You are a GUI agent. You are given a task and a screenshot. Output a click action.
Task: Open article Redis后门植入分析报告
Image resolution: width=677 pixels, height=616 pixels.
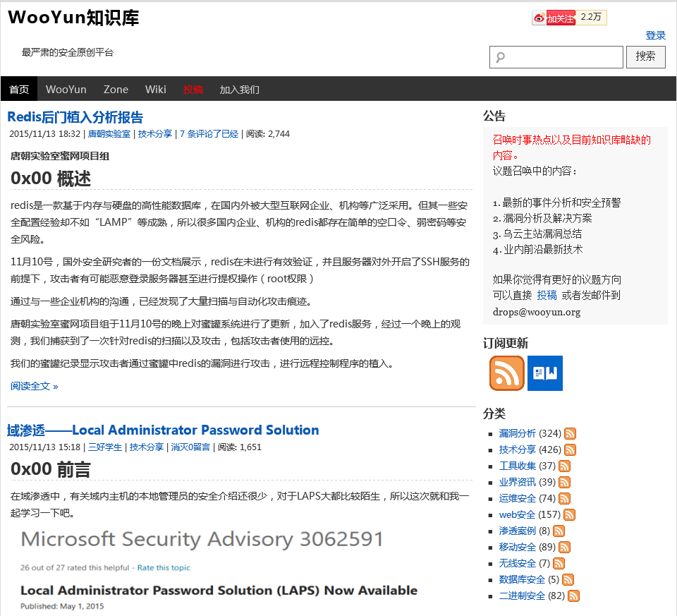coord(75,117)
